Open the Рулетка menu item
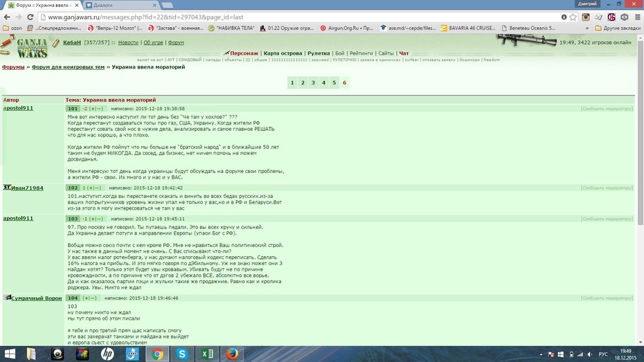This screenshot has width=644, height=362. 319,53
